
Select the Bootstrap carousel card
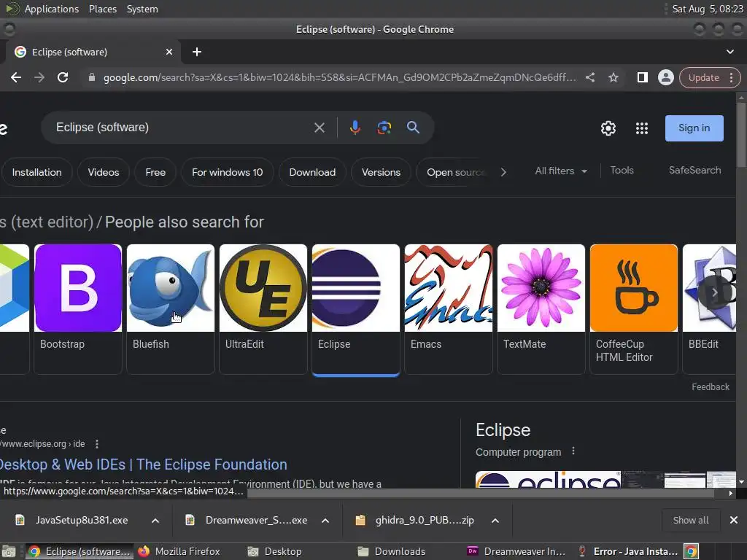[78, 309]
